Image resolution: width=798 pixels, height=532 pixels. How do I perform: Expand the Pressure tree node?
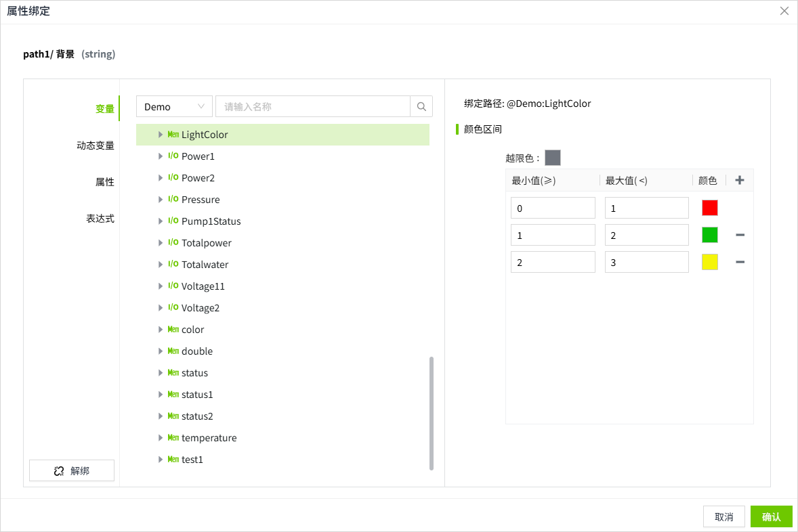point(161,200)
